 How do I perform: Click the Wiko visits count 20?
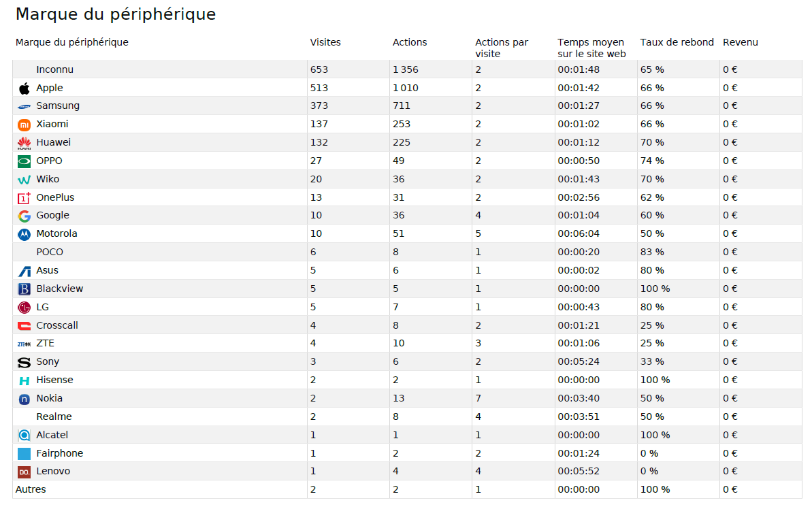pyautogui.click(x=316, y=179)
